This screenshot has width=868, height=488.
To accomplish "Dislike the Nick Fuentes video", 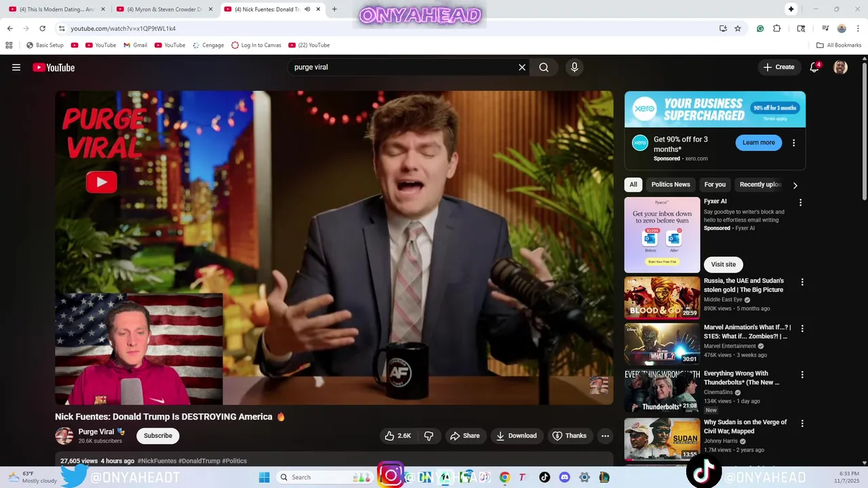I will coord(429,436).
